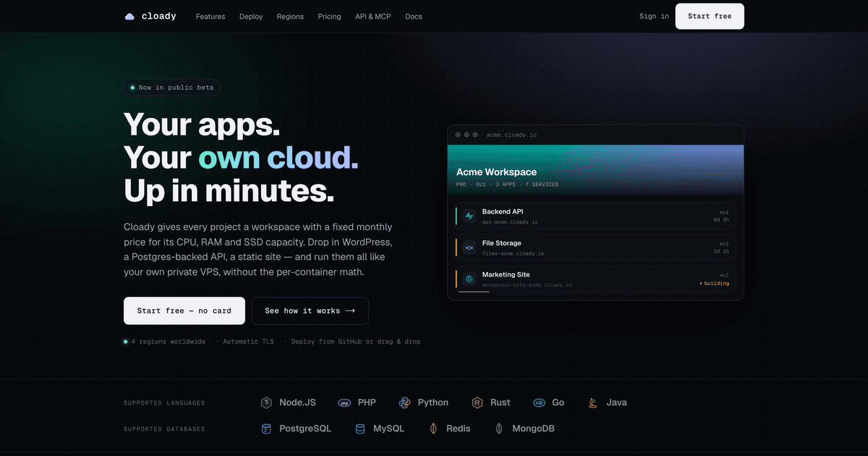Click the MongoDB database icon

point(499,428)
